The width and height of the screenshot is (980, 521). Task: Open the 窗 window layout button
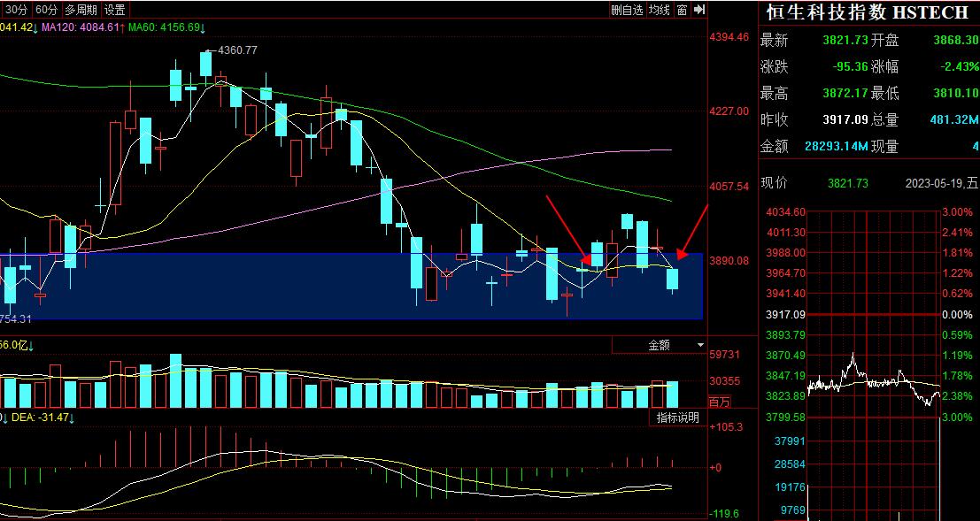click(682, 10)
